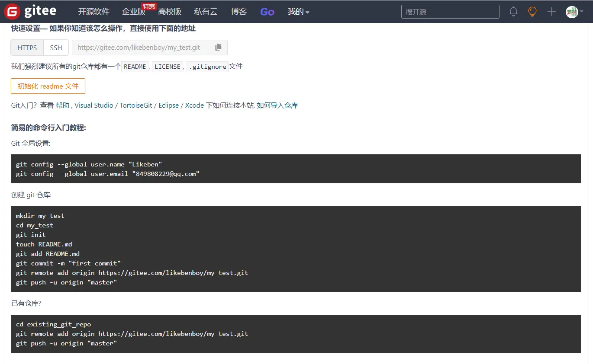Open 高校版 from the top navigation
Viewport: 593px width, 364px height.
pyautogui.click(x=170, y=12)
